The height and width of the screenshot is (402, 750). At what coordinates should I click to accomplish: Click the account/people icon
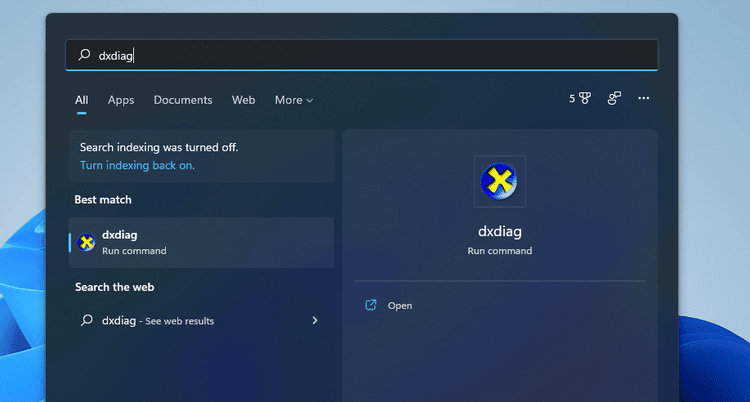(614, 99)
